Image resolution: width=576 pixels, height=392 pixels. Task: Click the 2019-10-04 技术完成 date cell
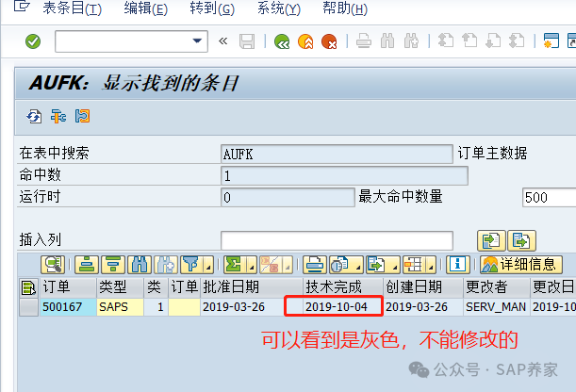343,307
